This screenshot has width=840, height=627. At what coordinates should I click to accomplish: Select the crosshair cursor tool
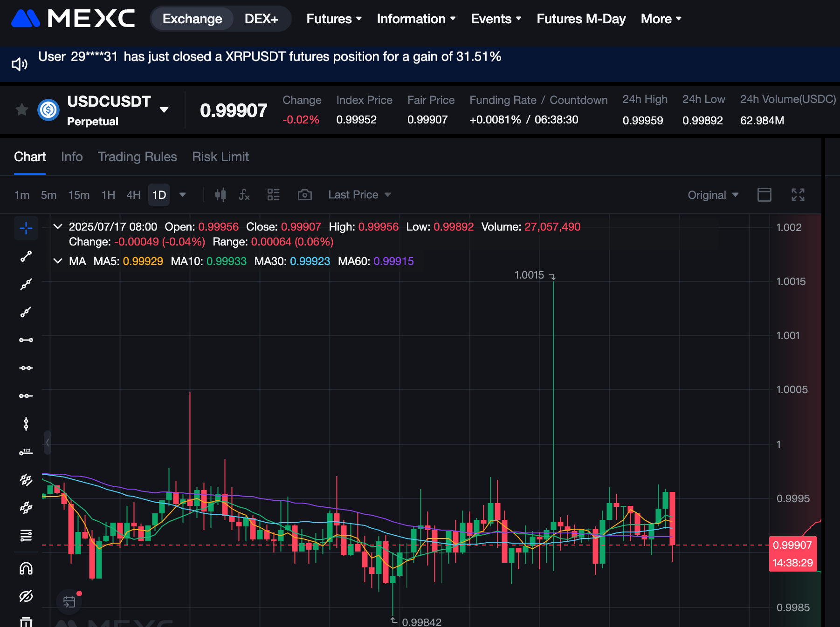(x=26, y=228)
